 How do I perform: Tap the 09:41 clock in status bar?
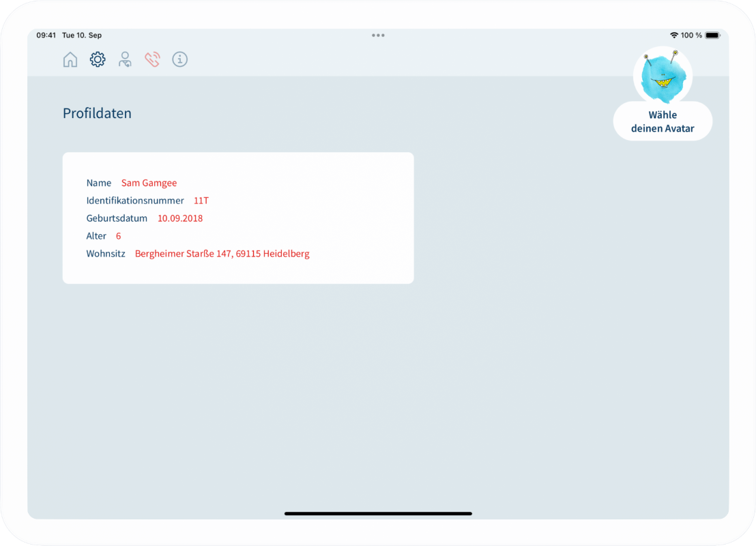(46, 35)
